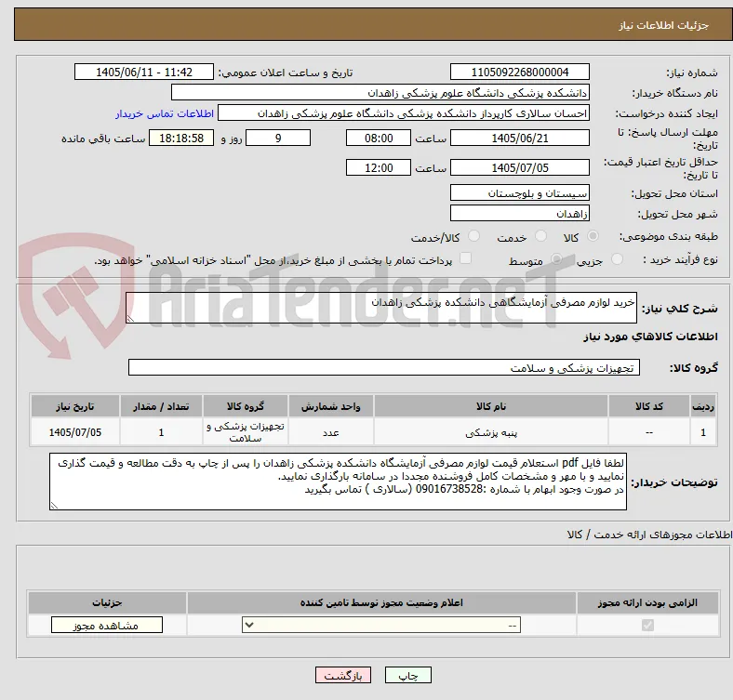Click the description textarea resize handle

coord(130,319)
